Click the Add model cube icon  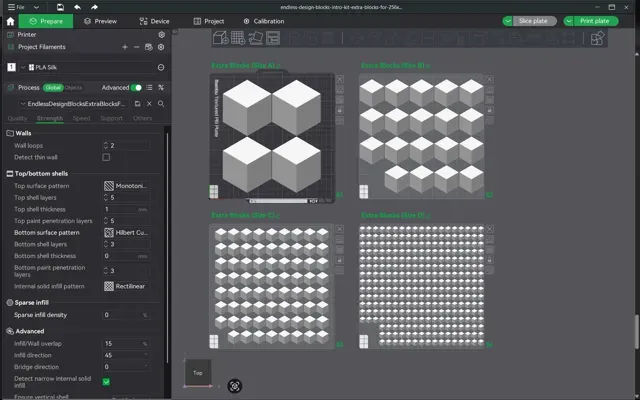[221, 38]
